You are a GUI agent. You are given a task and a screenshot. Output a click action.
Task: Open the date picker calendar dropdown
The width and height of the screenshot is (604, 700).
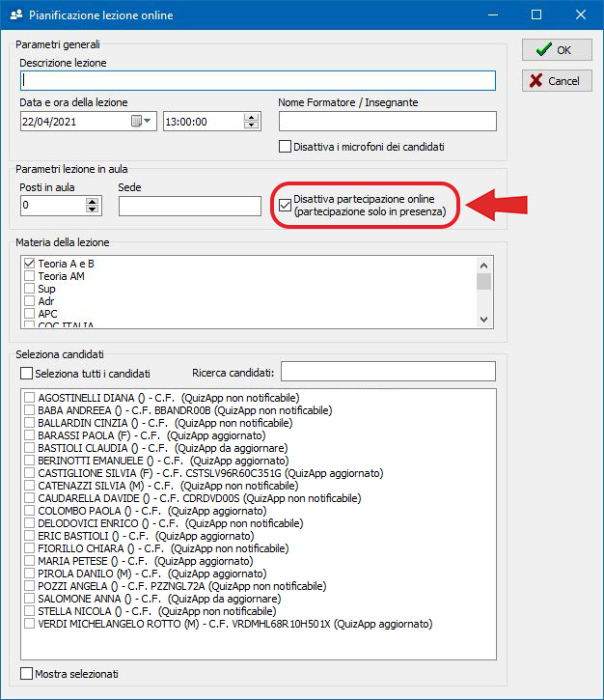(142, 121)
